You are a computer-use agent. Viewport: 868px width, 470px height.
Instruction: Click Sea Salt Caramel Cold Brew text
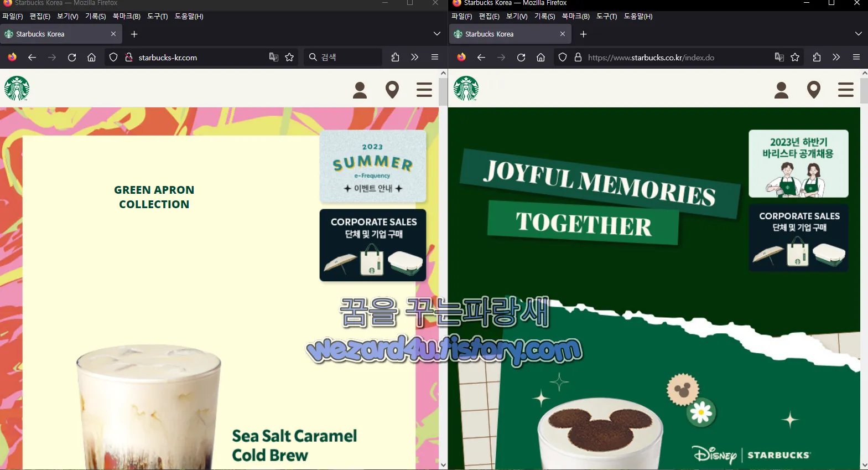pyautogui.click(x=294, y=445)
